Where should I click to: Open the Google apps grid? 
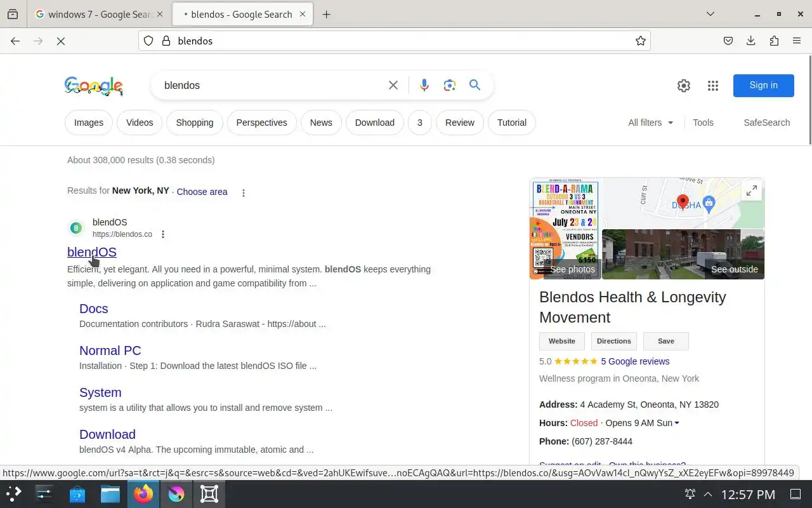point(713,86)
